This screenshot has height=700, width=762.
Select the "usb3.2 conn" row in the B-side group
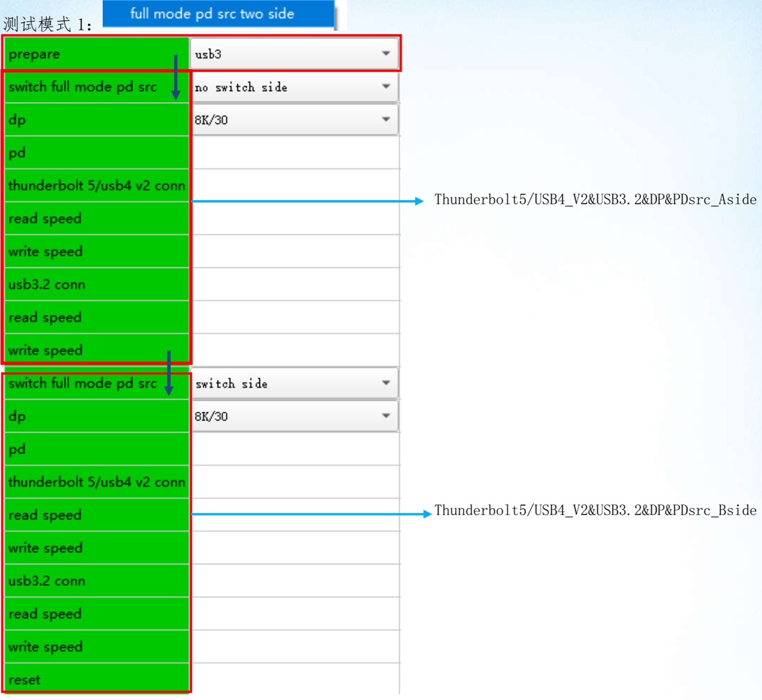tap(96, 581)
